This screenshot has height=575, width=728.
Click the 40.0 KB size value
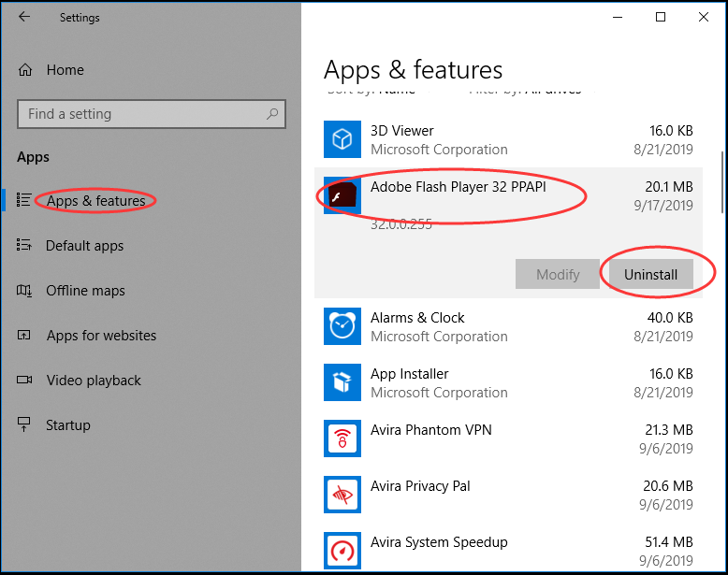coord(670,318)
